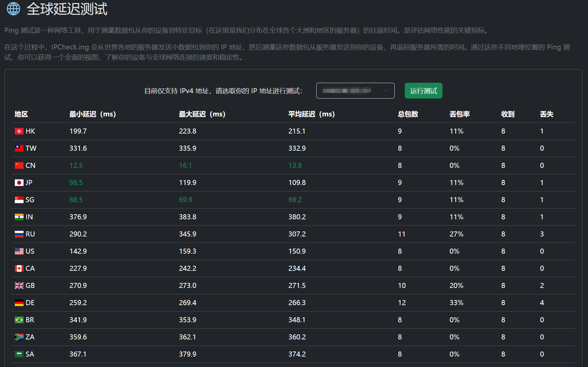Click the South Africa flag icon
The width and height of the screenshot is (588, 367).
19,337
